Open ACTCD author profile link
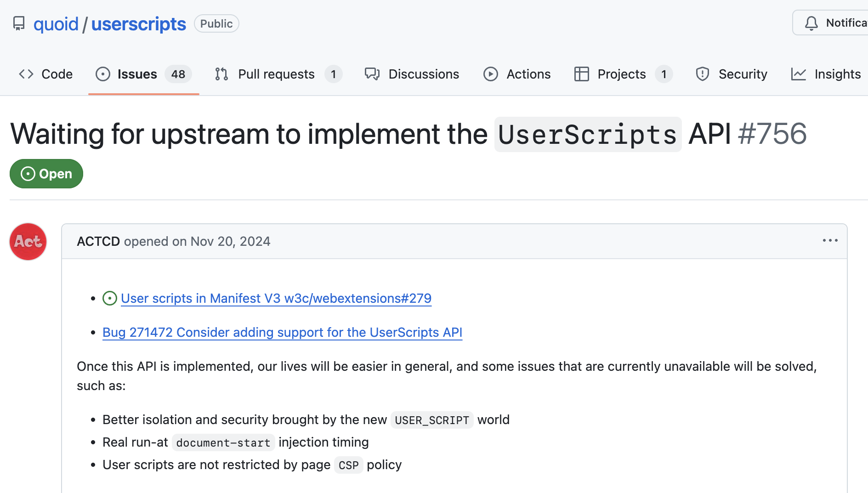The height and width of the screenshot is (493, 868). [98, 241]
